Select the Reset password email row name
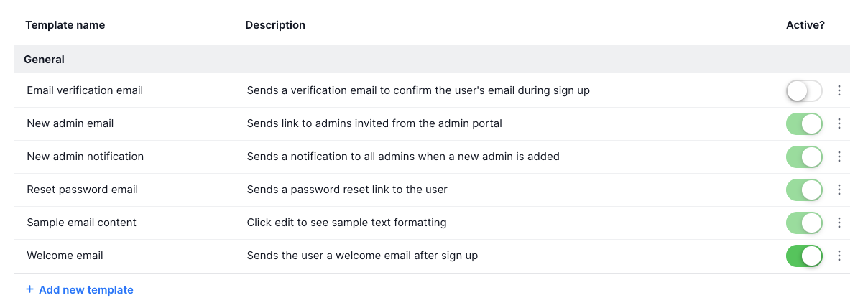The image size is (868, 308). 82,190
